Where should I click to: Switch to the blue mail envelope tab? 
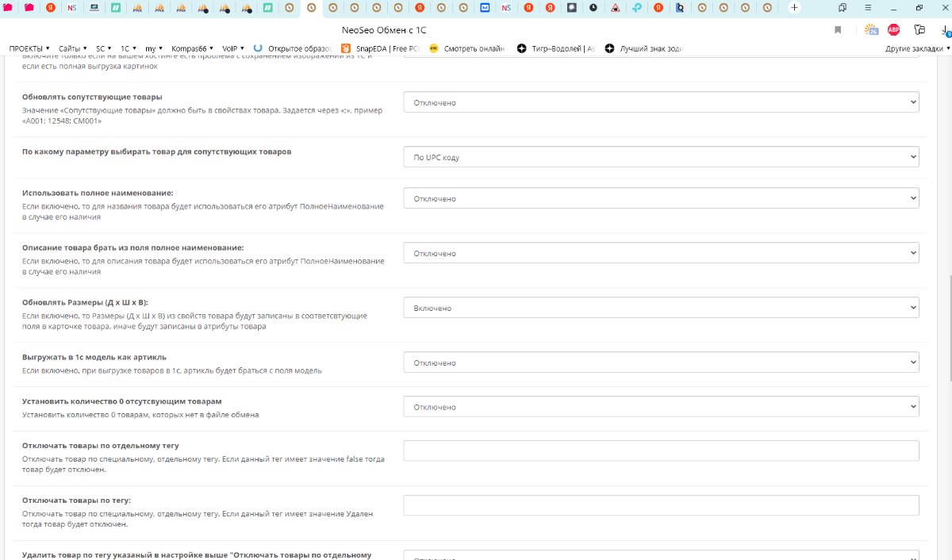pos(485,8)
